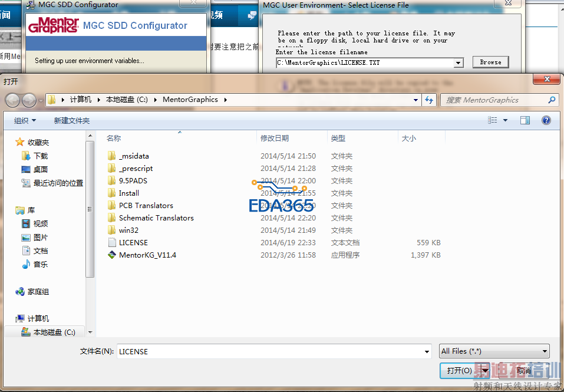Click the 2014/6/19 22:33 date for LICENSE
This screenshot has height=392, width=564.
click(x=288, y=243)
